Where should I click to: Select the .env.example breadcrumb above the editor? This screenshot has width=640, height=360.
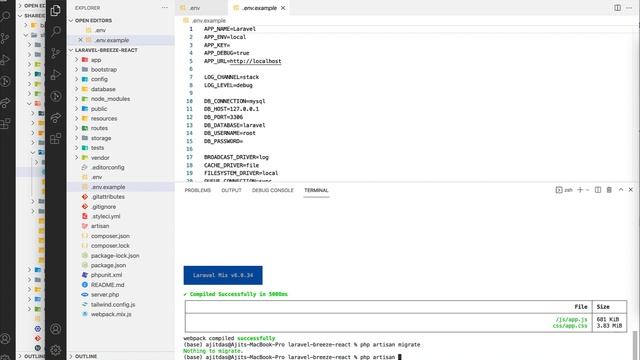tap(209, 20)
